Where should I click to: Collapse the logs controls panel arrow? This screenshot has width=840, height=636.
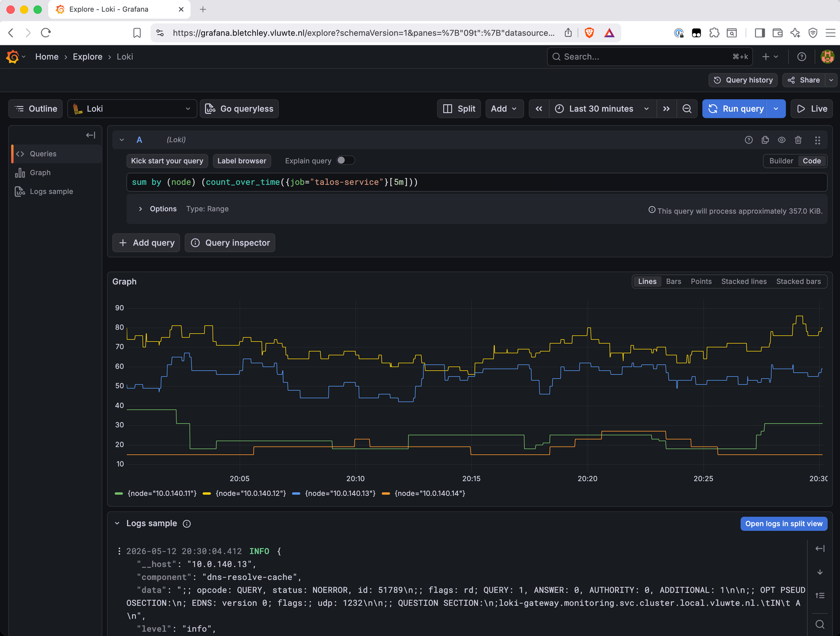click(820, 549)
